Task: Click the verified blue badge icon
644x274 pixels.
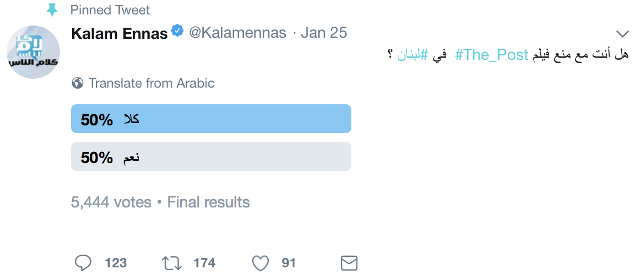Action: point(177,32)
